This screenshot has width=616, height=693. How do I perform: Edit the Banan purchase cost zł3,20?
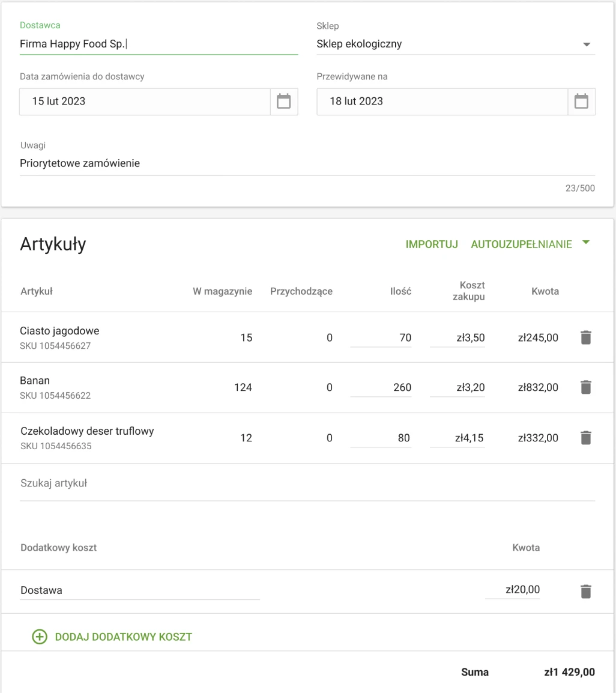pyautogui.click(x=457, y=387)
